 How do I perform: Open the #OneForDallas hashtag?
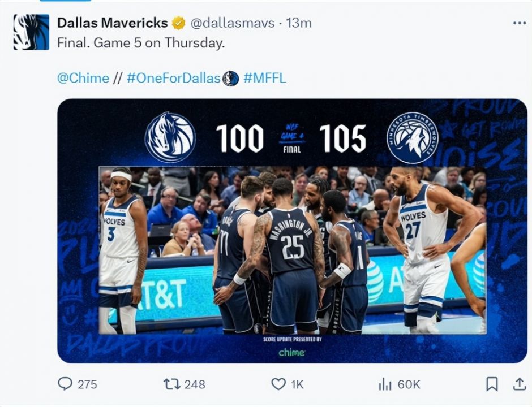coord(174,78)
